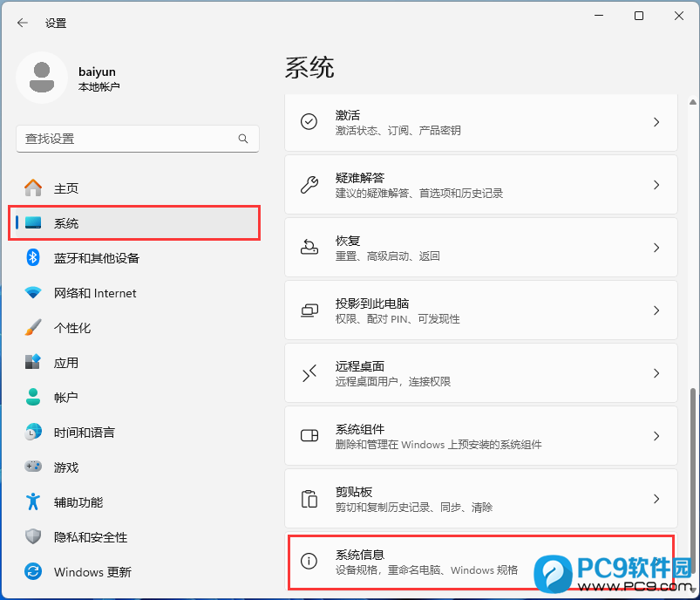Expand the 投影到此电脑 row chevron
Screen dimensions: 700x600
click(x=656, y=310)
